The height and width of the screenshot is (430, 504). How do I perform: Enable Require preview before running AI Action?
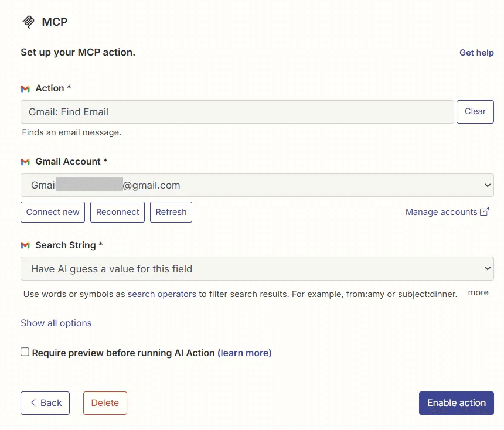24,351
